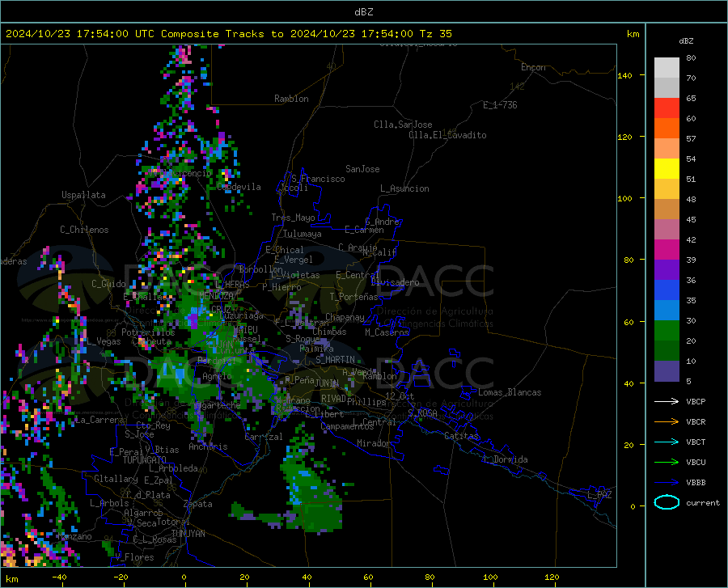This screenshot has height=588, width=728.
Task: Click the 'Capdevila' label on map
Action: [x=239, y=187]
